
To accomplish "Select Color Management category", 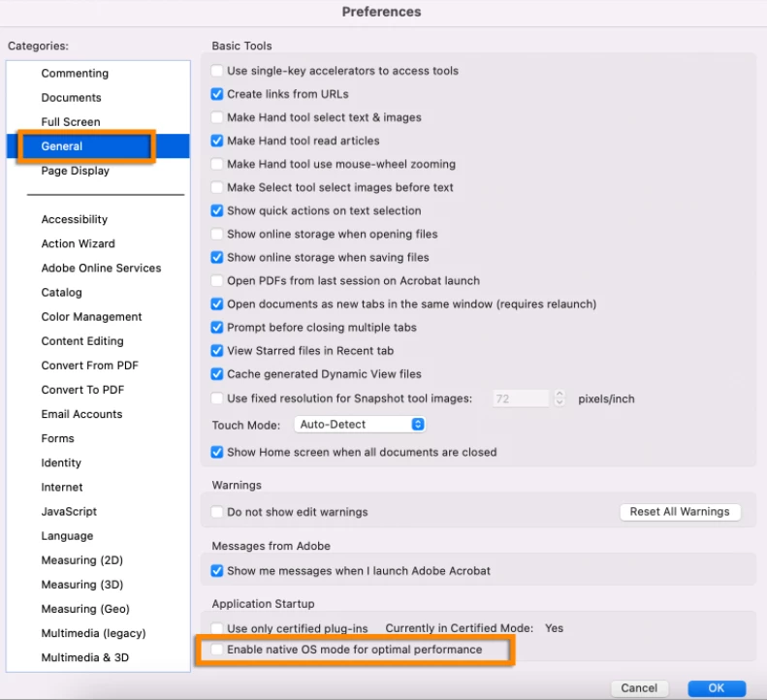I will point(91,317).
